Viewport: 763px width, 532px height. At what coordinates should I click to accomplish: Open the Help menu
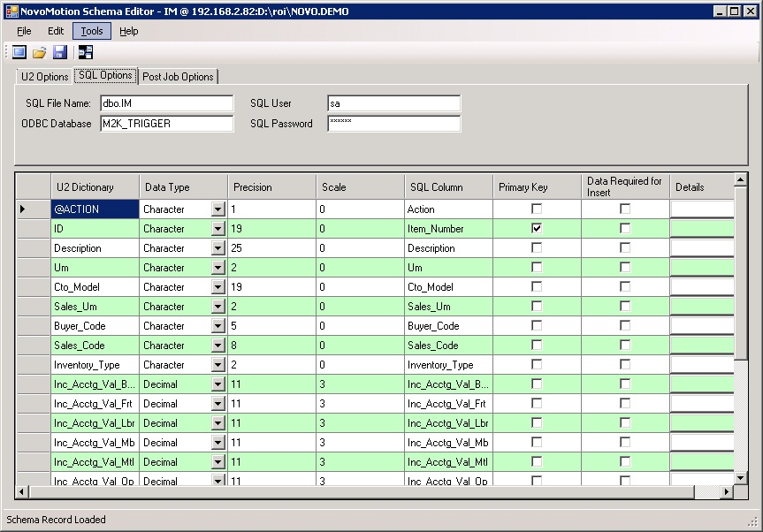[129, 31]
